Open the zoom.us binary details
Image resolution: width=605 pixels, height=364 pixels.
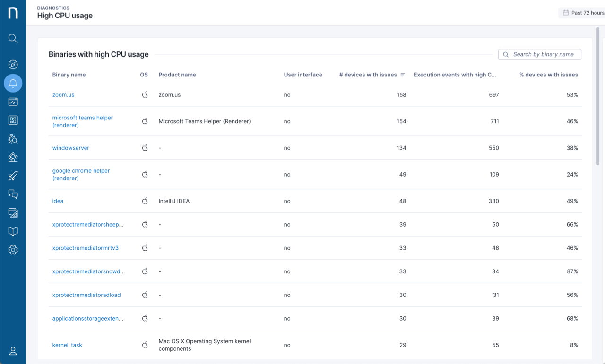pyautogui.click(x=63, y=95)
